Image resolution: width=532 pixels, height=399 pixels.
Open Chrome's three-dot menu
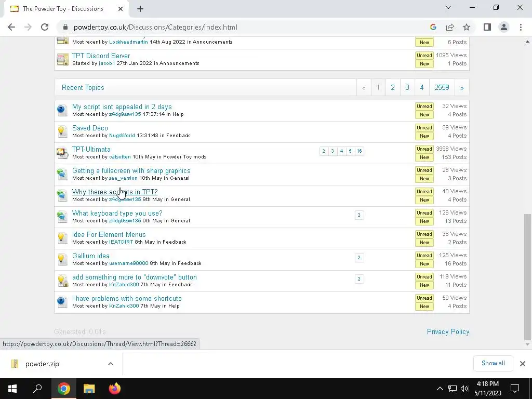[x=521, y=27]
